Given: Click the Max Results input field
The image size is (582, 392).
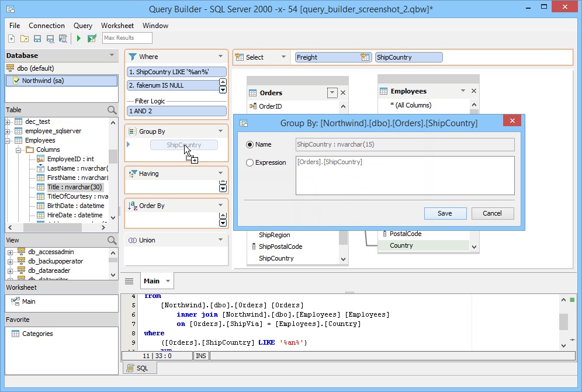Looking at the screenshot, I should [x=127, y=38].
